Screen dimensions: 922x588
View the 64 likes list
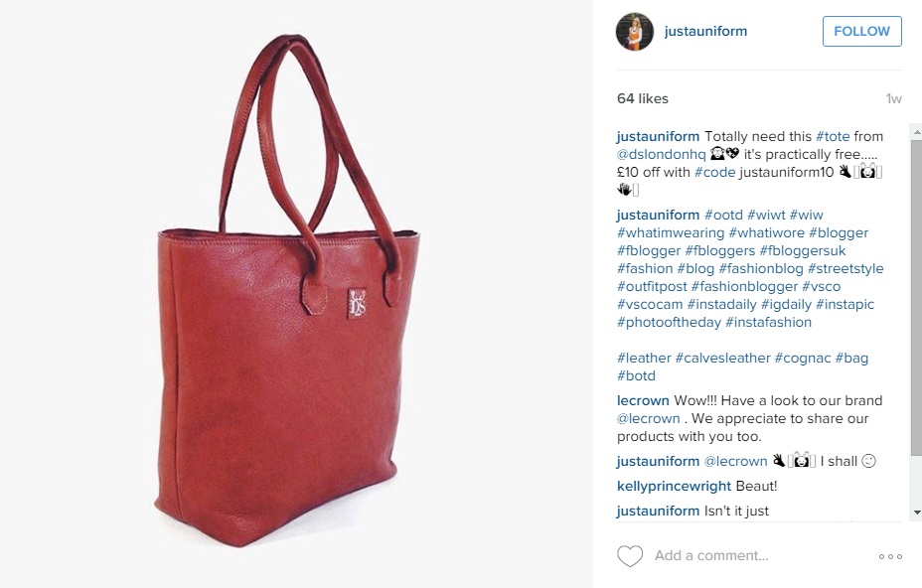click(x=643, y=98)
